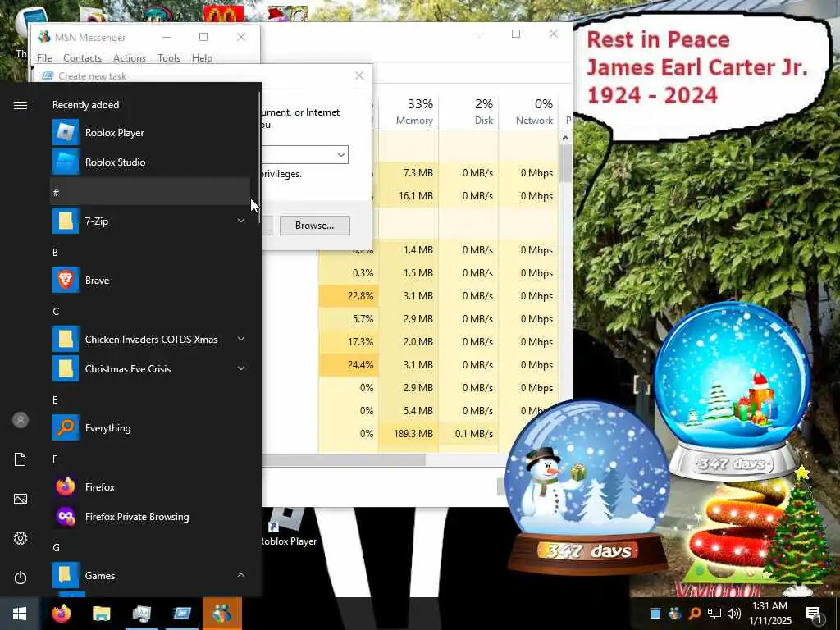Select the 17.3% CPU cell
Viewport: 840px width, 630px height.
tap(349, 342)
